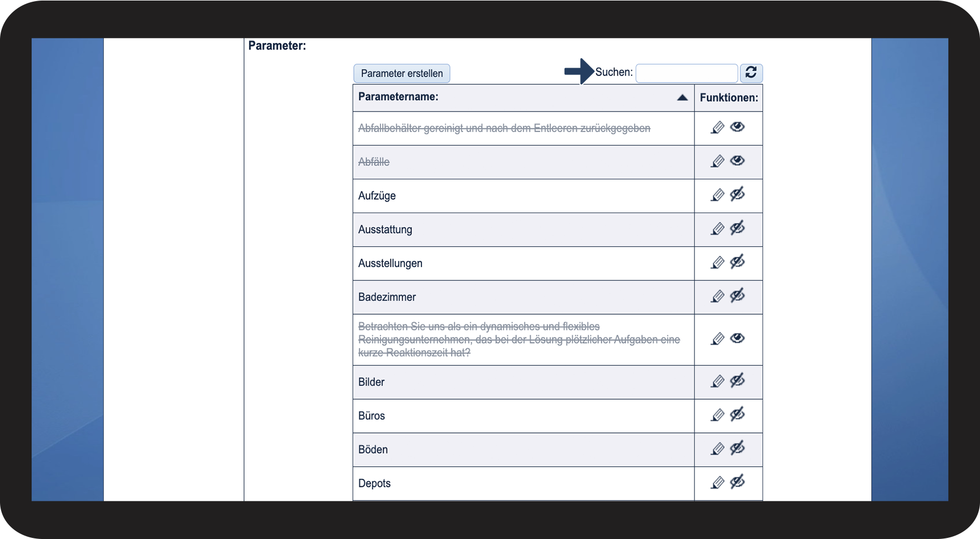Toggle visibility of Betrachten Sie uns parameter

(x=737, y=338)
